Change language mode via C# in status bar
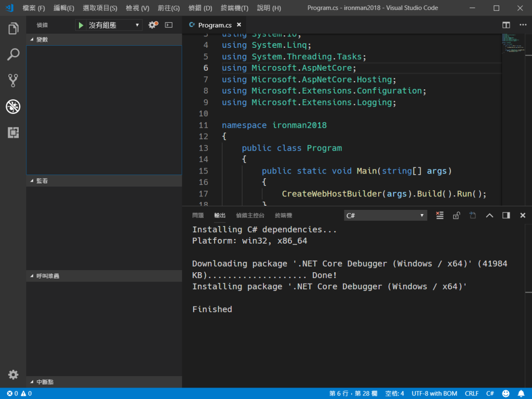Viewport: 532px width, 399px height. pos(490,394)
